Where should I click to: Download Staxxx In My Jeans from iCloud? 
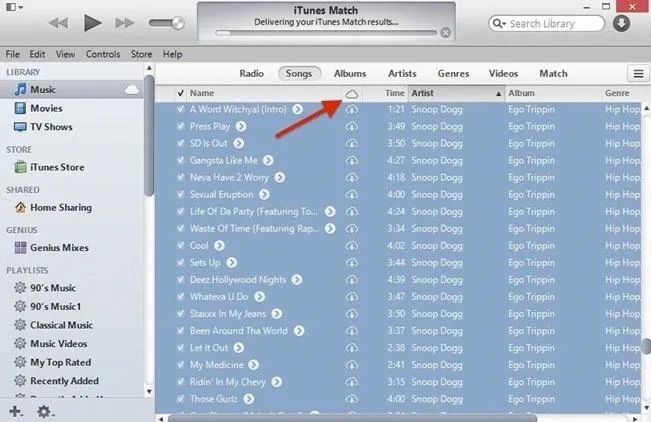(352, 314)
